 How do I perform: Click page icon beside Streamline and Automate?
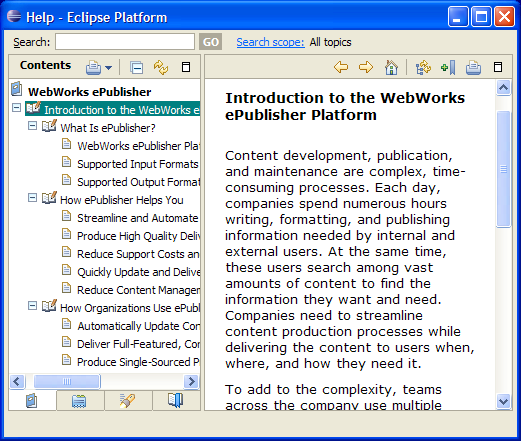[67, 216]
